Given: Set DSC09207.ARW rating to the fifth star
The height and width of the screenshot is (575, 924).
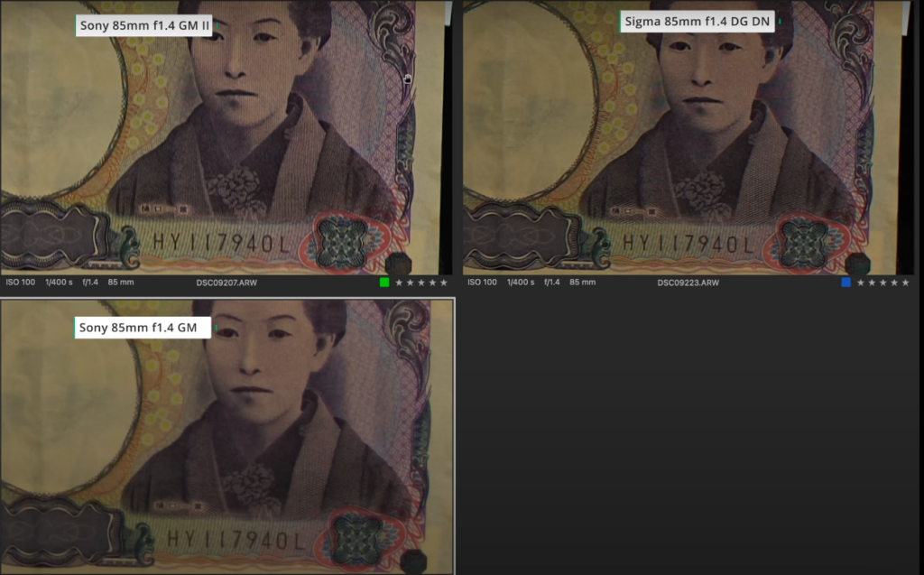Looking at the screenshot, I should (x=444, y=283).
